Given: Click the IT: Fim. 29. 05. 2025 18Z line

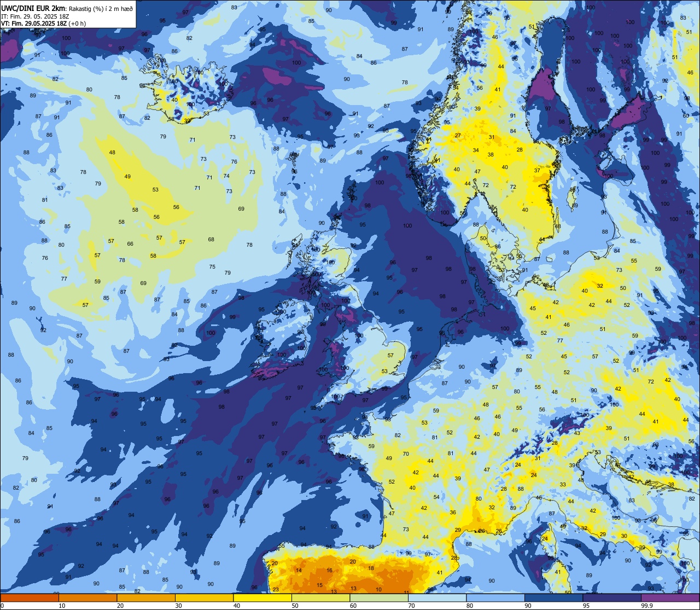Looking at the screenshot, I should coord(36,16).
